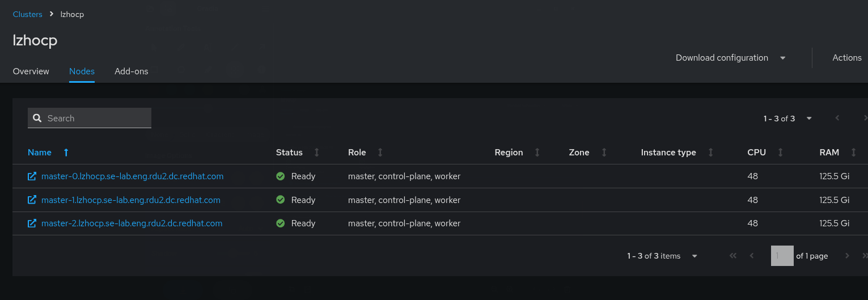Sort by Region using its sort arrows

pos(537,153)
